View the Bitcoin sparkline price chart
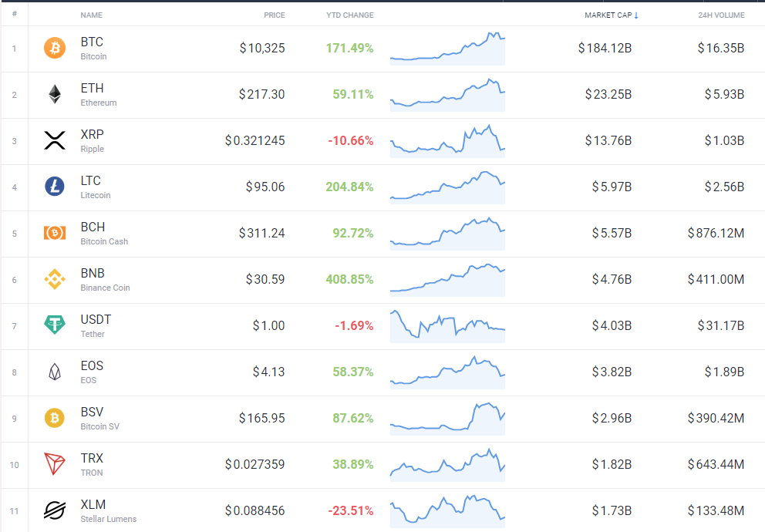This screenshot has height=532, width=765. point(447,49)
